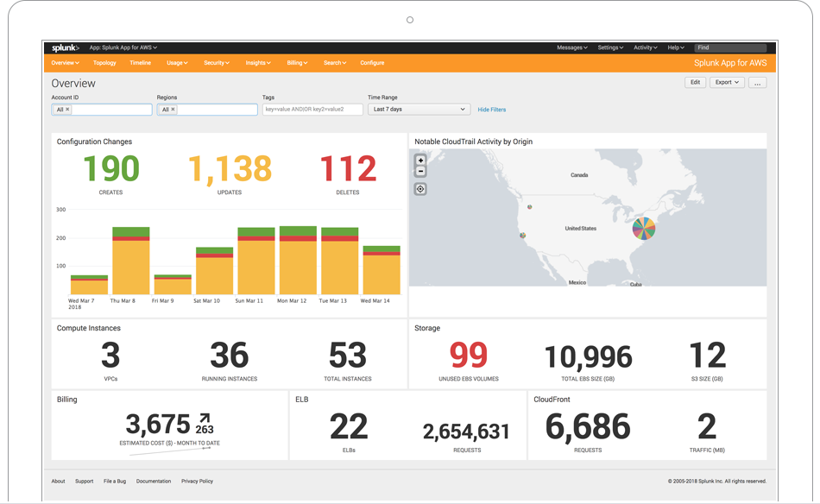Click the Hide Filters link
Screen dimensions: 820x504
point(492,110)
